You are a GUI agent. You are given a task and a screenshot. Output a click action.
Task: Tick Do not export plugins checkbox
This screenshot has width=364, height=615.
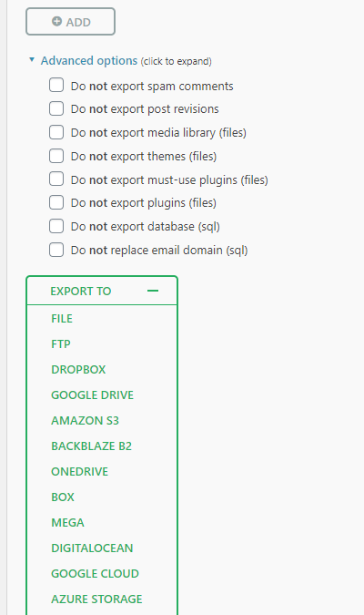(56, 202)
